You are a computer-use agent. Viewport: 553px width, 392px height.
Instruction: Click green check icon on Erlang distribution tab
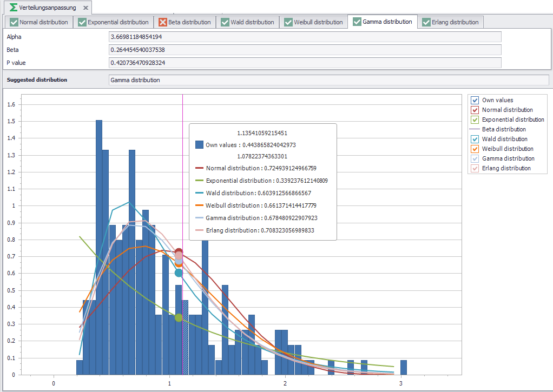pos(426,22)
